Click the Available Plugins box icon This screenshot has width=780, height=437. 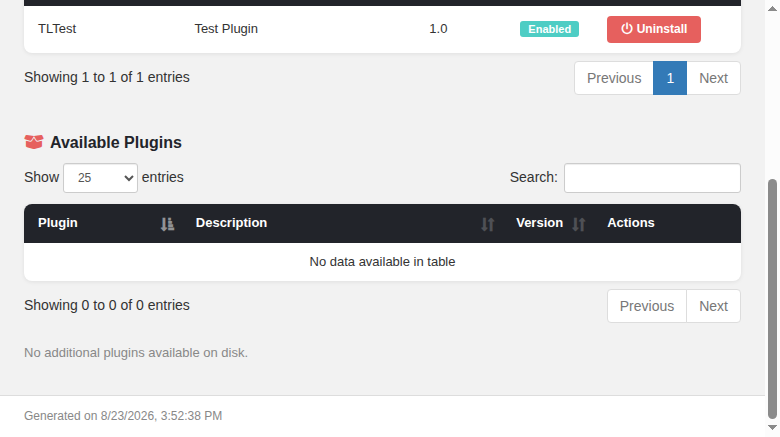(x=34, y=142)
